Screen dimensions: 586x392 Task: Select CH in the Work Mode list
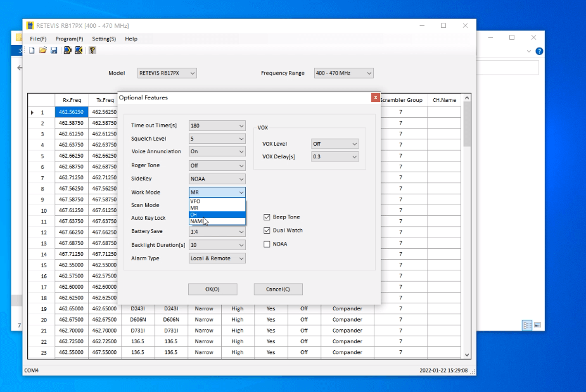pyautogui.click(x=217, y=215)
